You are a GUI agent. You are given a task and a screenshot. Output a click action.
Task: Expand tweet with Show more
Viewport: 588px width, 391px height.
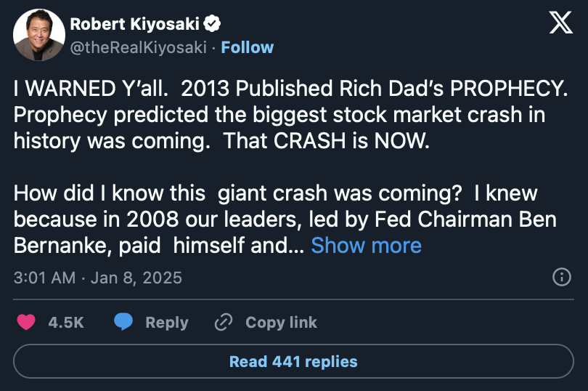(366, 245)
